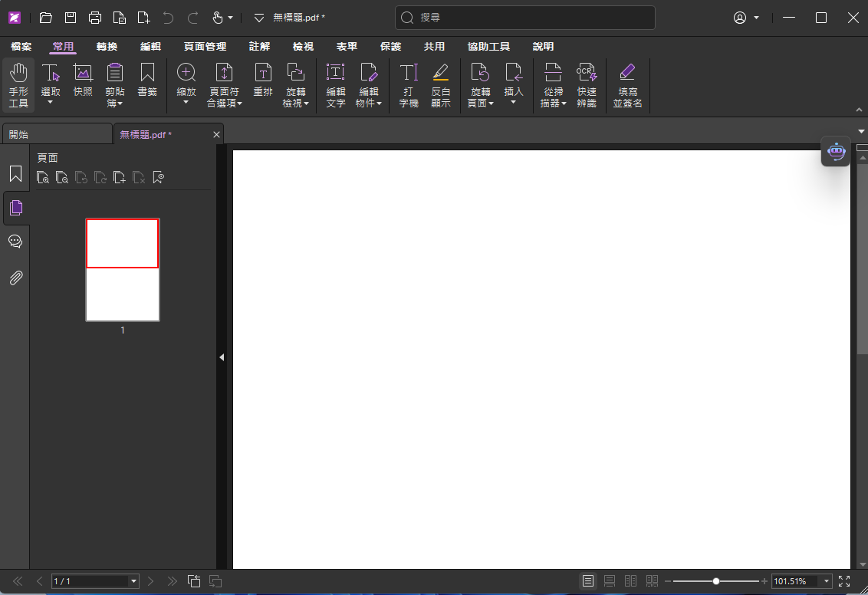Open the page number dropdown

133,581
